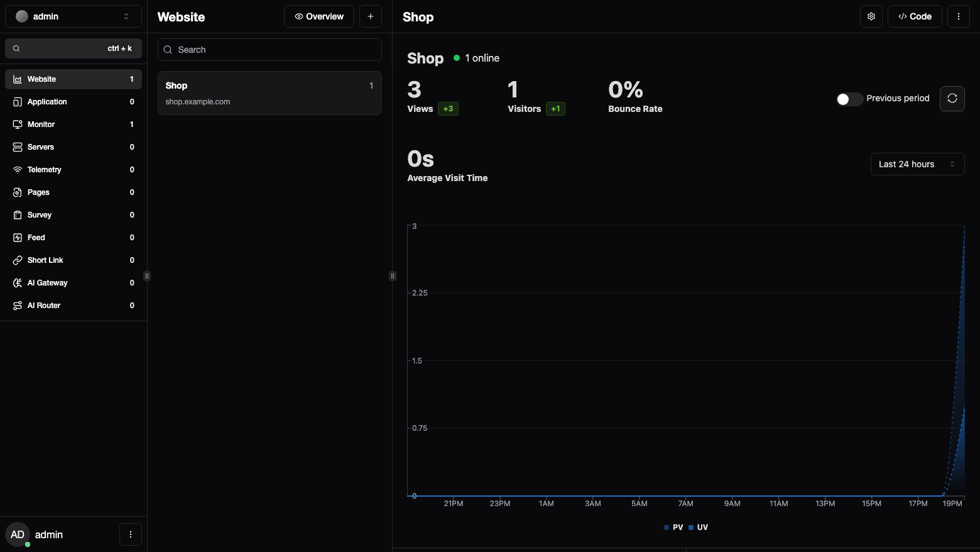Click the Overview button
Screen dimensions: 980x552
(x=319, y=16)
